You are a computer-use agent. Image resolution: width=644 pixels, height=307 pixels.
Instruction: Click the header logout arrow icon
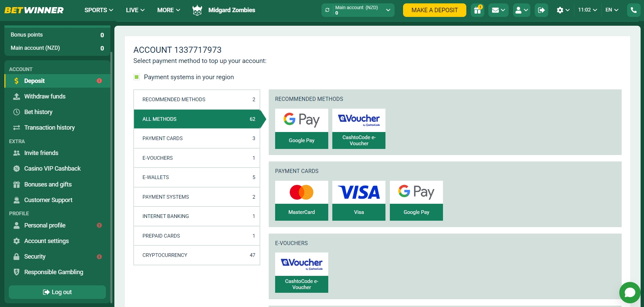click(x=541, y=10)
